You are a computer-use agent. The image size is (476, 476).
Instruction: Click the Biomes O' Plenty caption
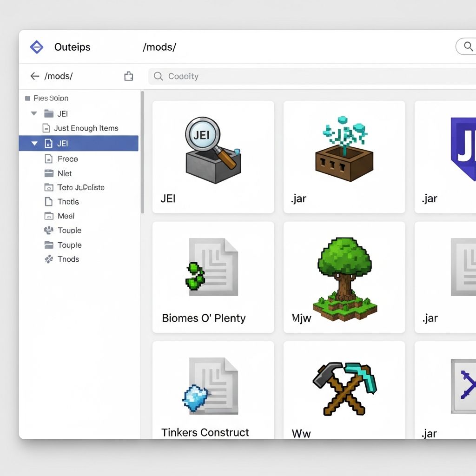point(204,318)
